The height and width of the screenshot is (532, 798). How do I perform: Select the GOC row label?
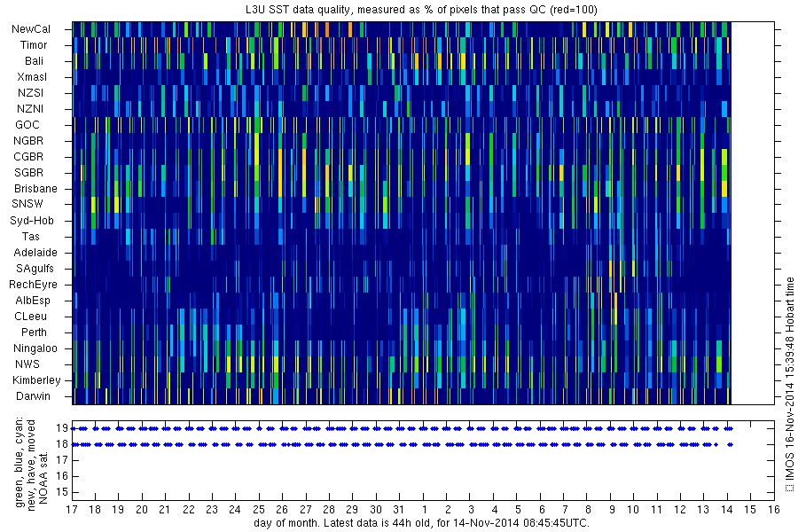(27, 125)
